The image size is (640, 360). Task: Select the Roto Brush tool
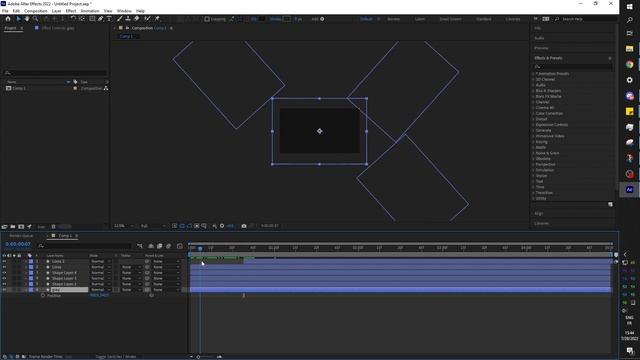[147, 19]
